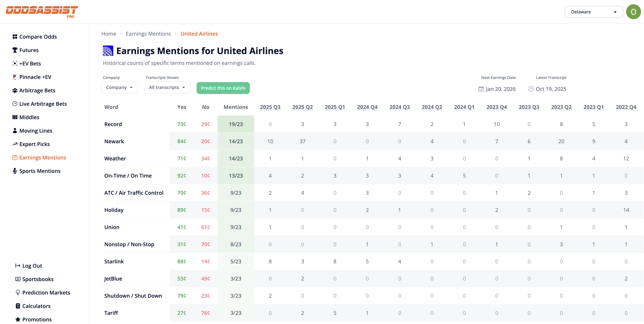Open the circular O profile avatar
The image size is (644, 324).
click(634, 12)
